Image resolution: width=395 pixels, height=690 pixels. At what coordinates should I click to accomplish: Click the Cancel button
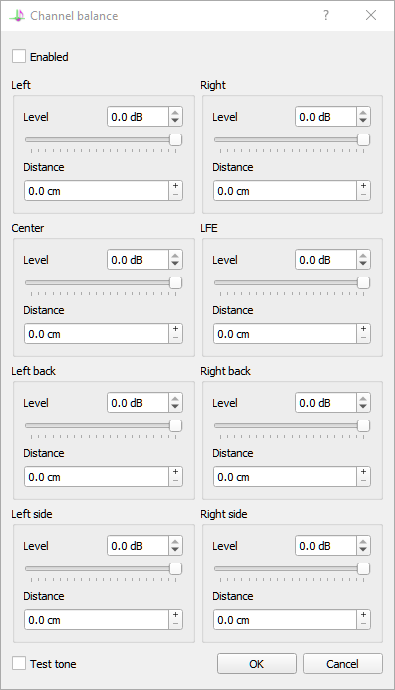tap(342, 663)
